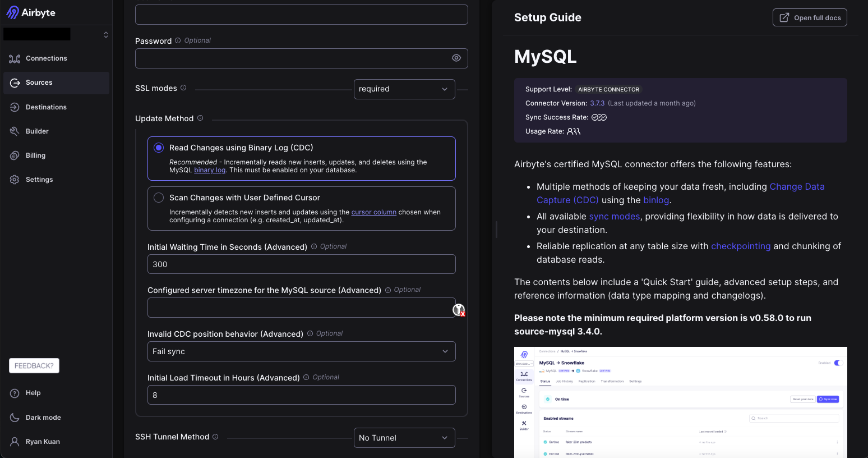Expand the SSH Tunnel Method dropdown
Image resolution: width=868 pixels, height=458 pixels.
404,438
